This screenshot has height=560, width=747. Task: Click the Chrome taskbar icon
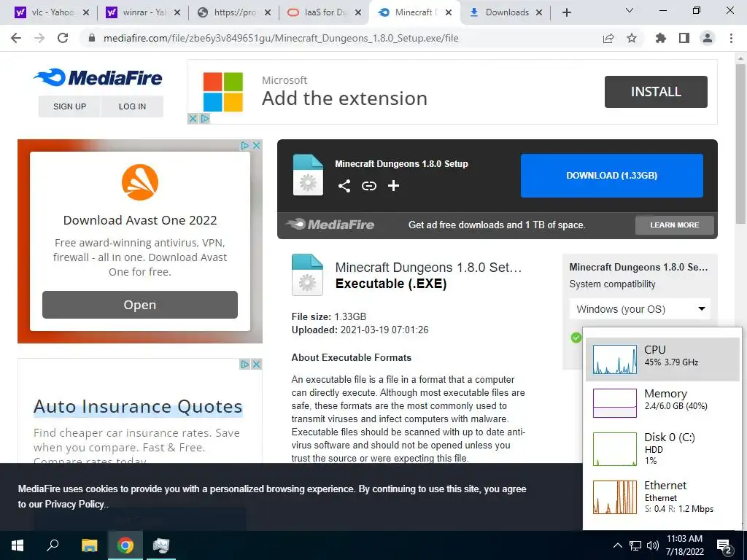coord(125,545)
